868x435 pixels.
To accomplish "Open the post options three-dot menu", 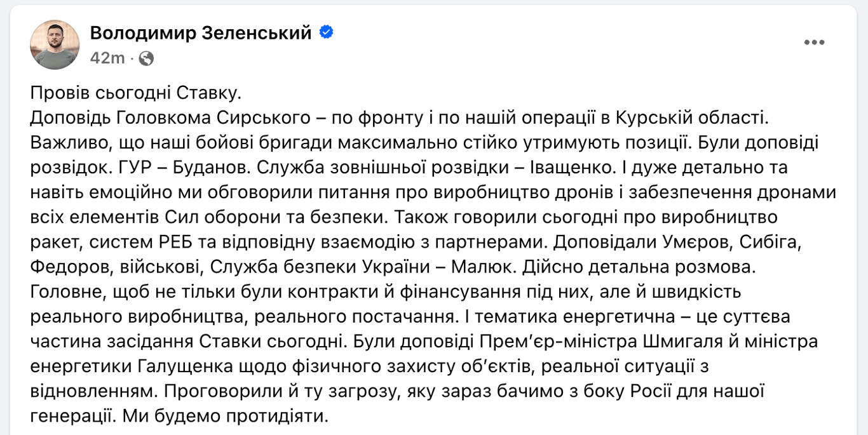I will pos(814,43).
